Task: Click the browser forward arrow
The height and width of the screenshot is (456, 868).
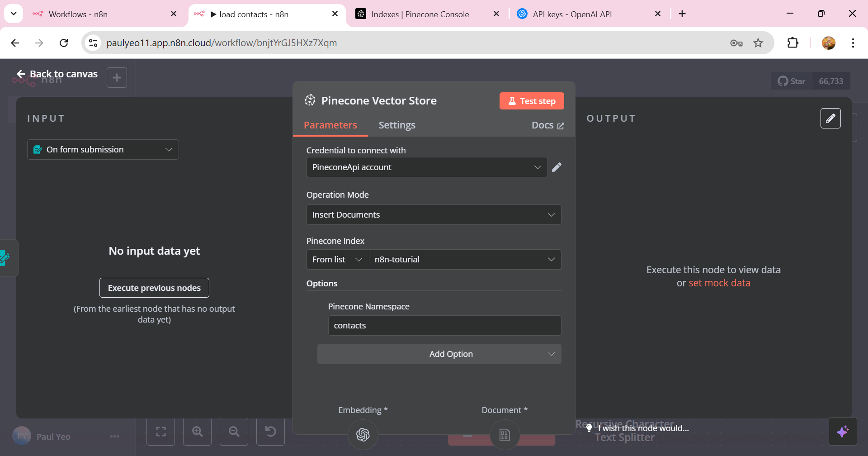Action: 39,43
